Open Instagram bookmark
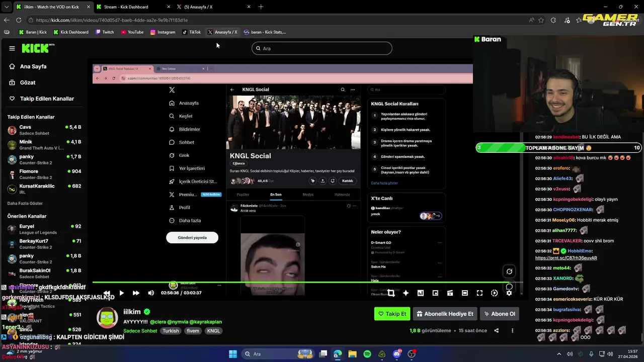Viewport: 644px width, 362px height. pyautogui.click(x=163, y=32)
